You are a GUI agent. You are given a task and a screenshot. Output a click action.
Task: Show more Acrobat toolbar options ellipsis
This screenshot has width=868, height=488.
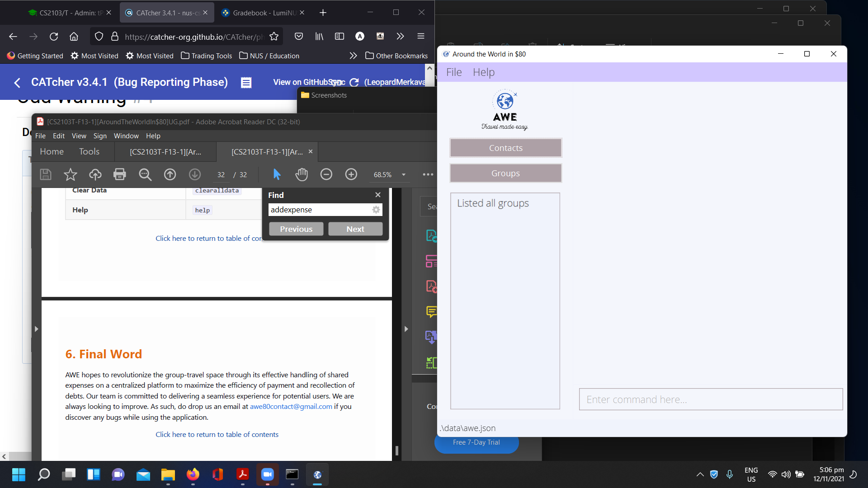(x=428, y=174)
